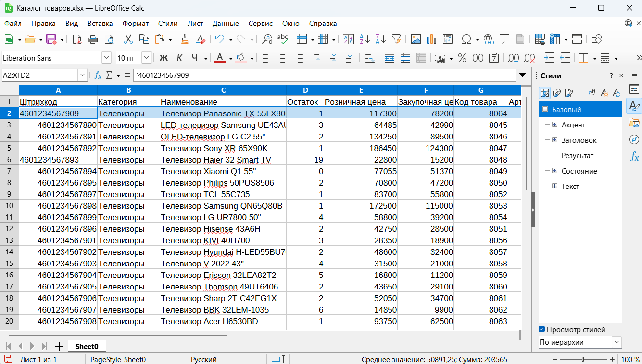Click the Clone Formatting paintbrush icon
The width and height of the screenshot is (642, 364).
pos(185,39)
